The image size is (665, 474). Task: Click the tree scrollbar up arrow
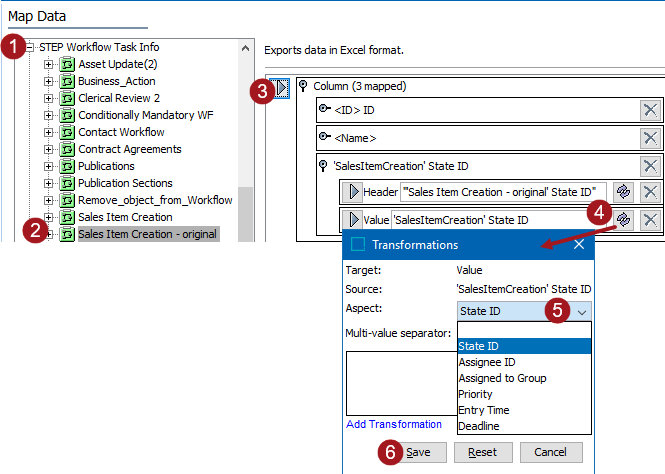pyautogui.click(x=245, y=48)
